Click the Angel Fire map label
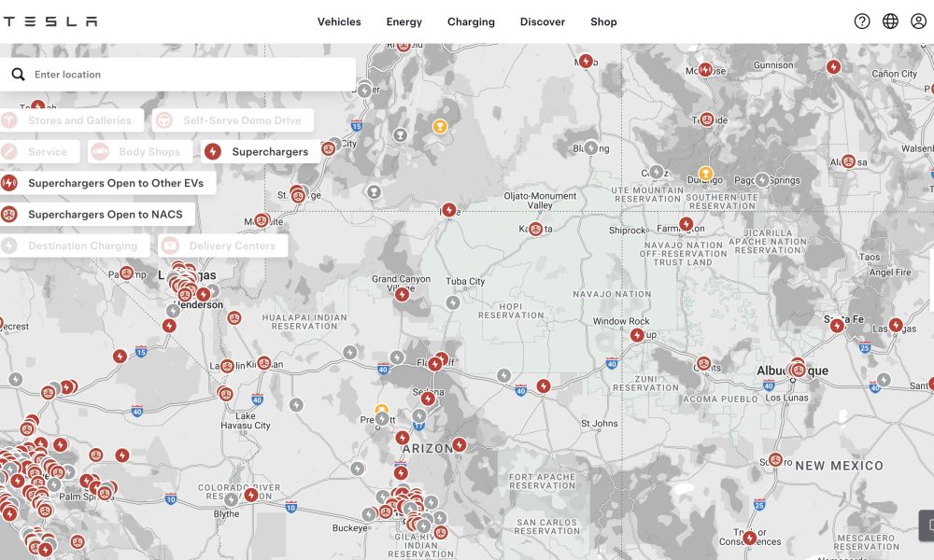934x560 pixels. point(890,273)
